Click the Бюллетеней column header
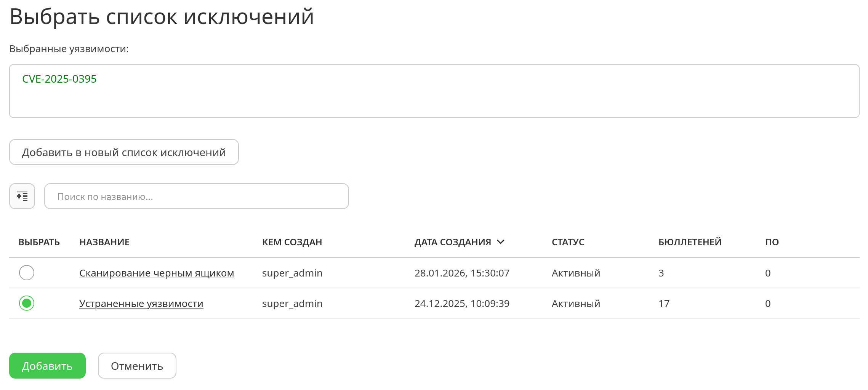 690,242
